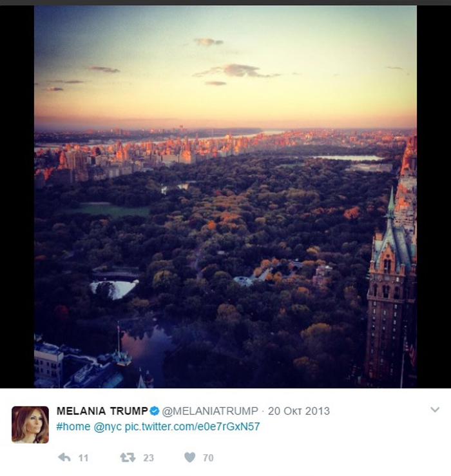This screenshot has height=476, width=451.
Task: Open the 20 Окт 2013 timestamp
Action: pos(299,411)
